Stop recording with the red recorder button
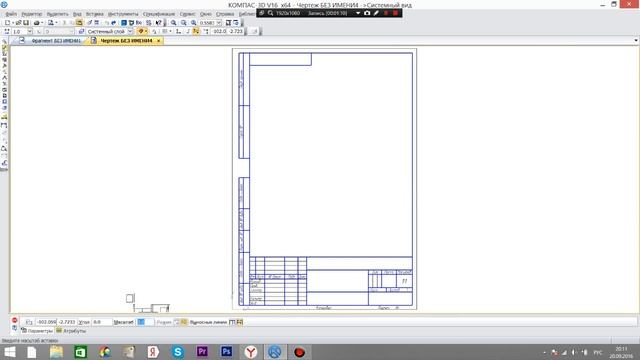Image resolution: width=640 pixels, height=360 pixels. [x=395, y=13]
